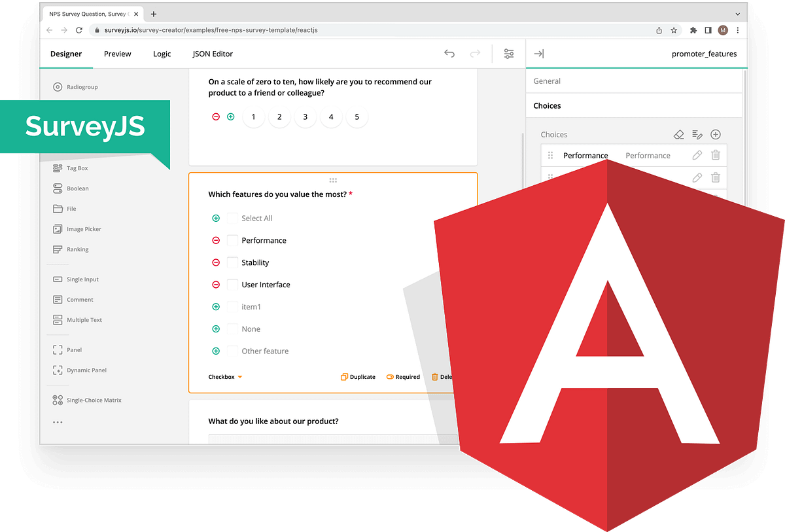Clear all choices using the eraser icon
Viewport: 785px width, 532px height.
click(679, 134)
